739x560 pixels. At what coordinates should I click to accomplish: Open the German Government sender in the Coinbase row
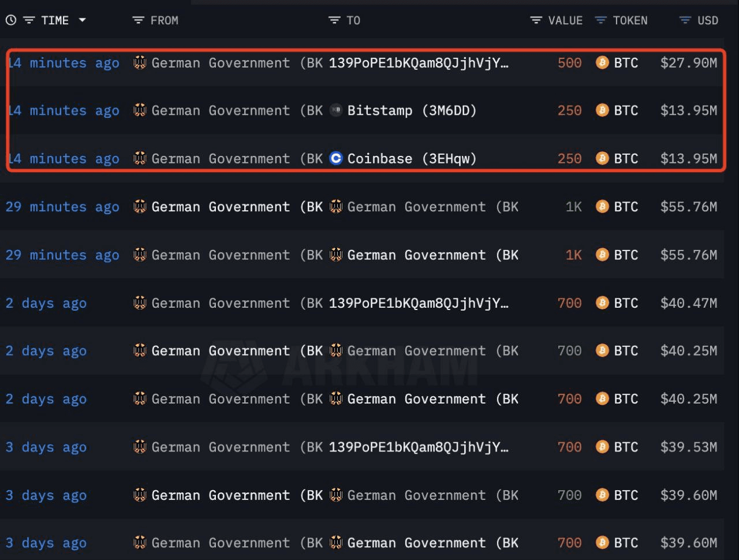237,158
